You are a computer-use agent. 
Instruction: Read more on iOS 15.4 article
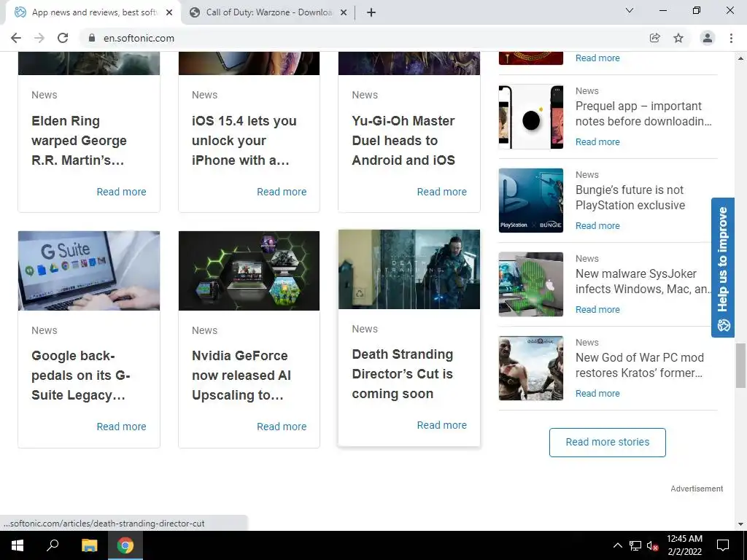point(282,192)
